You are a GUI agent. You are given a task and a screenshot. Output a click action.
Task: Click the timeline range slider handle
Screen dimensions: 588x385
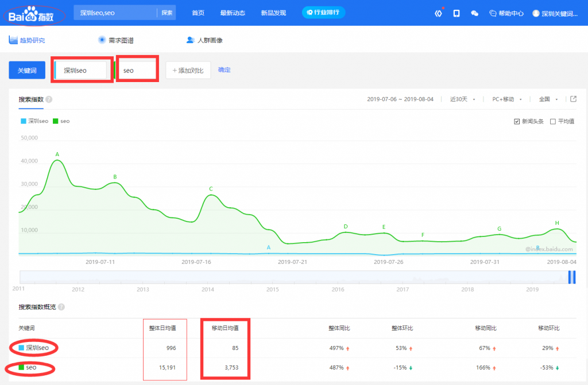point(572,277)
